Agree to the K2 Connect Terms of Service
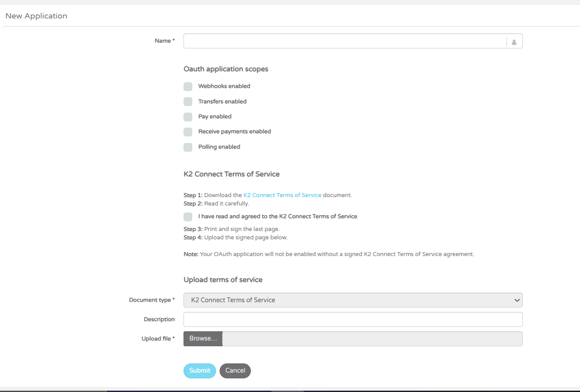Screen dimensions: 580x392 (188, 216)
